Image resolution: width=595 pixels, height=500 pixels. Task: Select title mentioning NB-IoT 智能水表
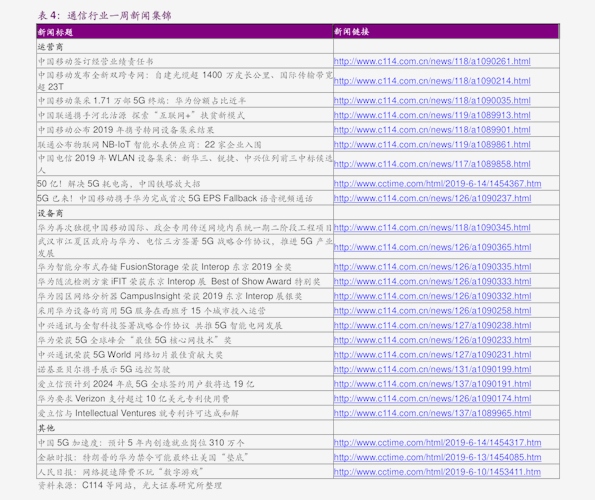pos(150,145)
